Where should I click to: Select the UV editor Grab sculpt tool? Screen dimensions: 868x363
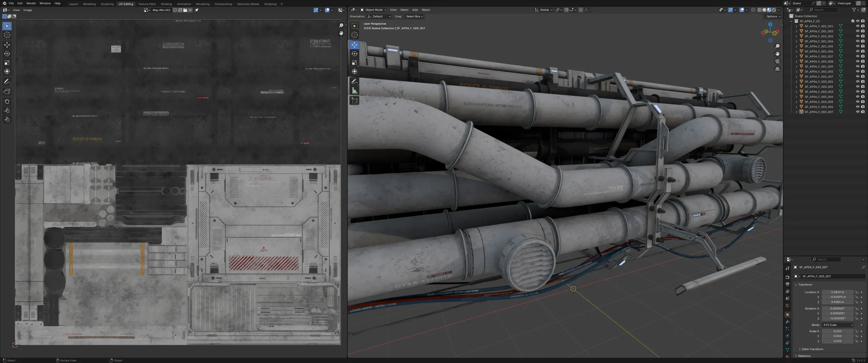pyautogui.click(x=7, y=102)
